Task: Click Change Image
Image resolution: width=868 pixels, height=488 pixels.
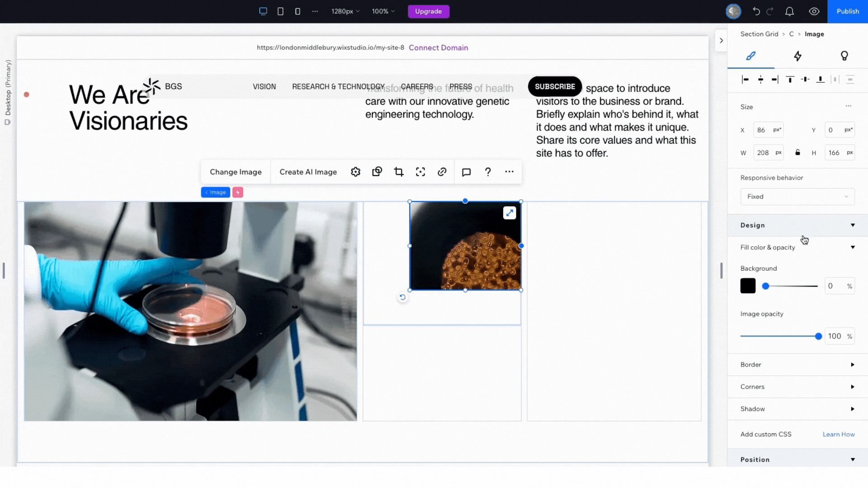Action: pyautogui.click(x=236, y=172)
